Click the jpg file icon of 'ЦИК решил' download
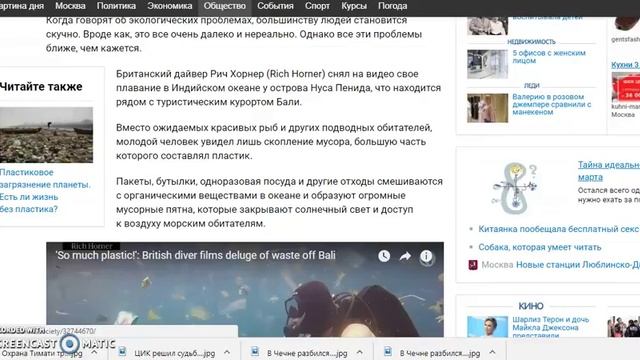640x360 pixels. tap(122, 351)
